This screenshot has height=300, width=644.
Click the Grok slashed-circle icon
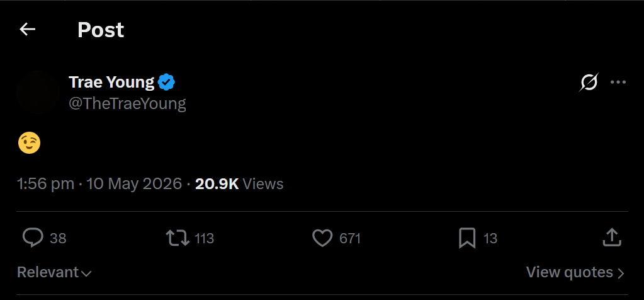tap(589, 82)
